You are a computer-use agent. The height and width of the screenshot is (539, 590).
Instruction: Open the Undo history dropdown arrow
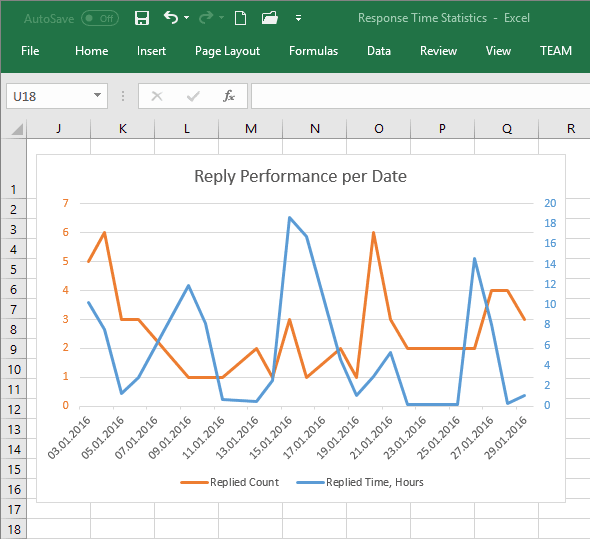coord(187,18)
